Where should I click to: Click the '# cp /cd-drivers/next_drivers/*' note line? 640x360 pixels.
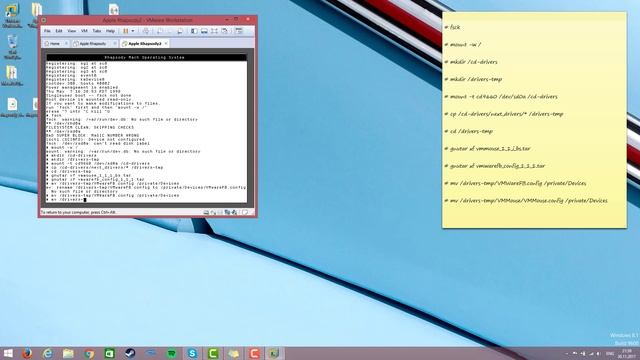504,114
